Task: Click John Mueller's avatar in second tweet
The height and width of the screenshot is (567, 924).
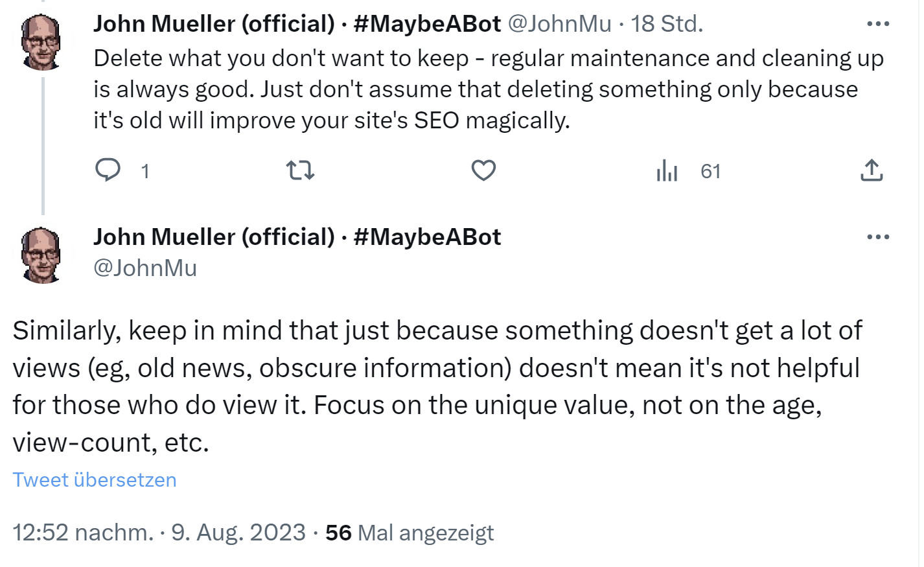Action: (41, 255)
